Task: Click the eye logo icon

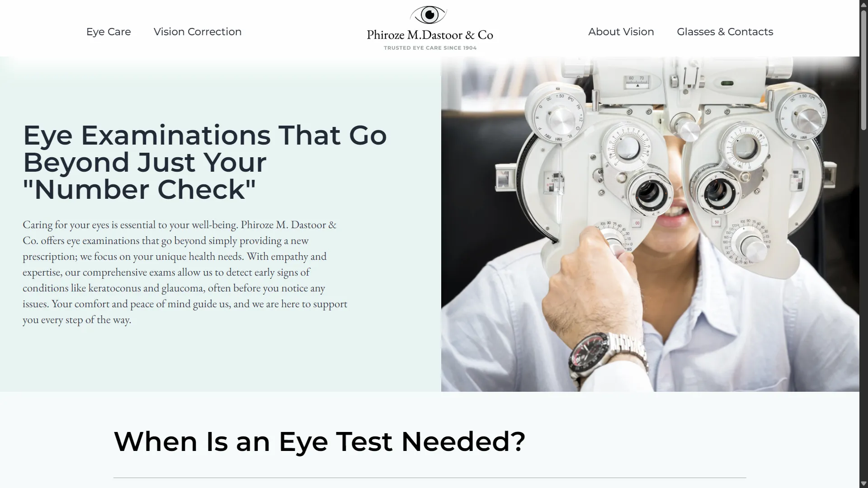Action: coord(429,15)
